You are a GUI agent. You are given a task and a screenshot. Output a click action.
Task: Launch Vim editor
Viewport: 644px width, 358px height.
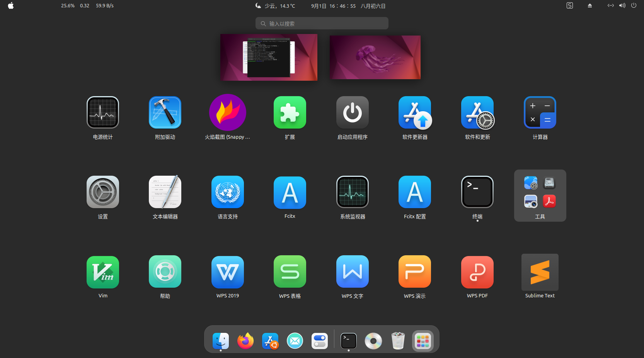[103, 272]
